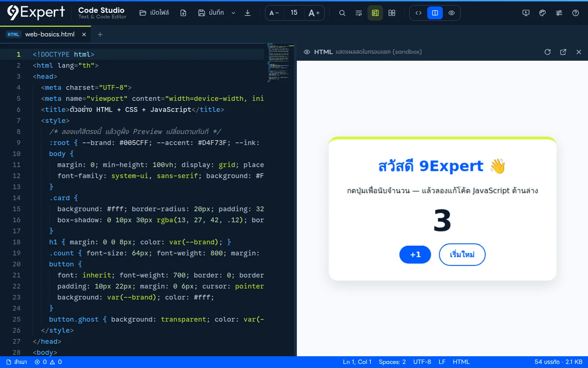The image size is (588, 368).
Task: Open the editor settings sliders icon
Action: (559, 13)
